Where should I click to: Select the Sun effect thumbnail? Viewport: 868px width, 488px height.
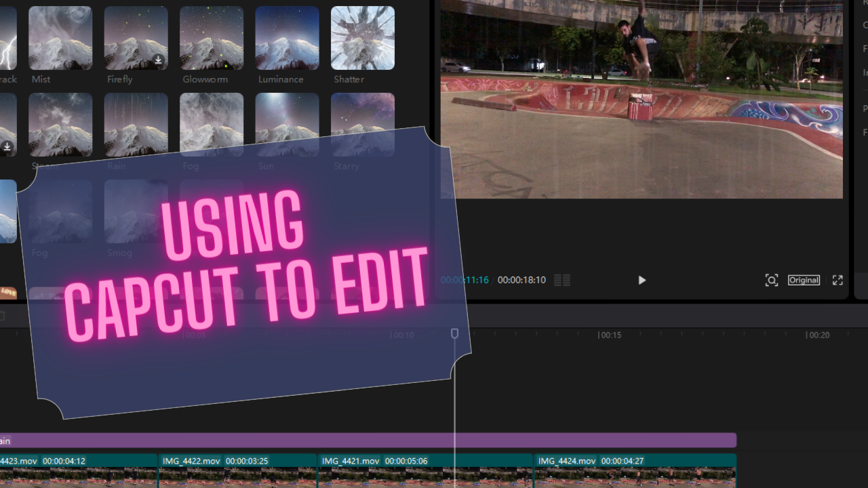click(288, 125)
